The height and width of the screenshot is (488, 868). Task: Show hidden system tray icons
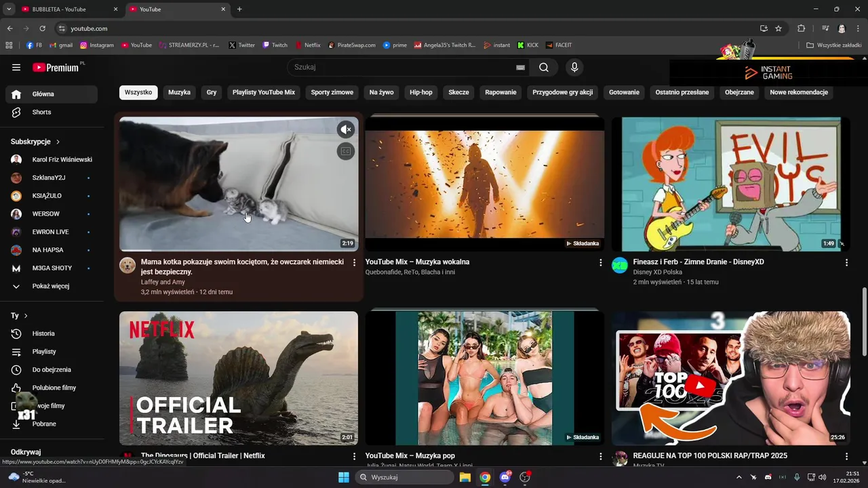click(x=738, y=477)
